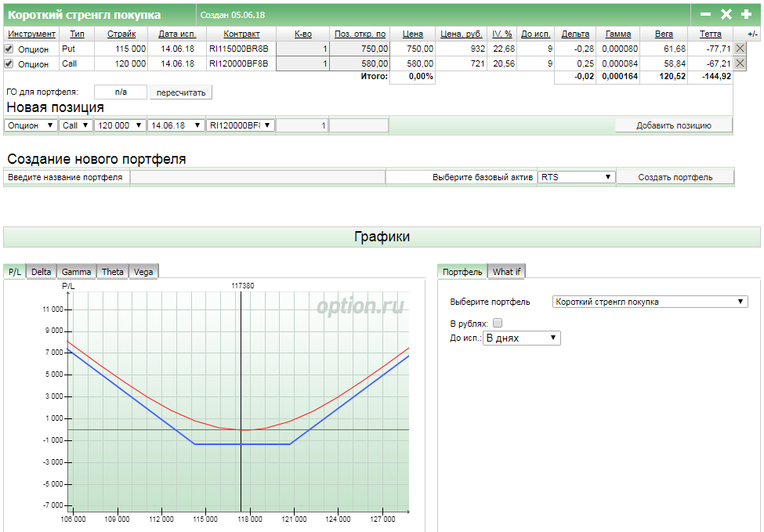Image resolution: width=764 pixels, height=532 pixels.
Task: Edit open price 750,00 of the Put row
Action: 360,49
